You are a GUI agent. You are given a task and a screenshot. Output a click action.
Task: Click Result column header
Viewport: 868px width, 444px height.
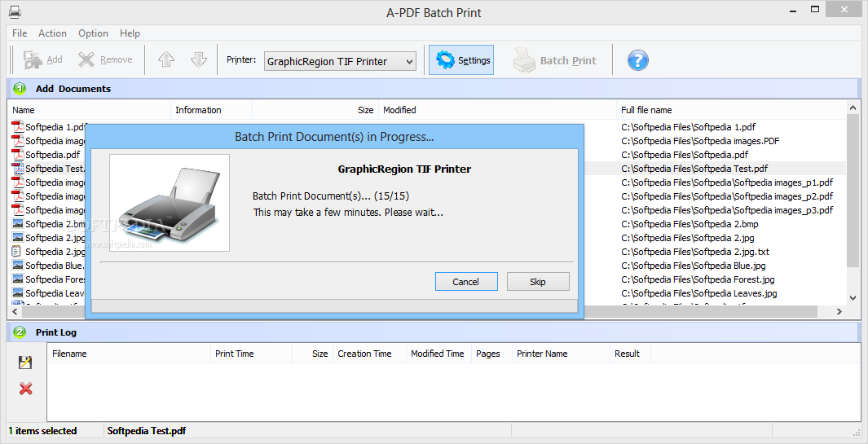tap(630, 354)
